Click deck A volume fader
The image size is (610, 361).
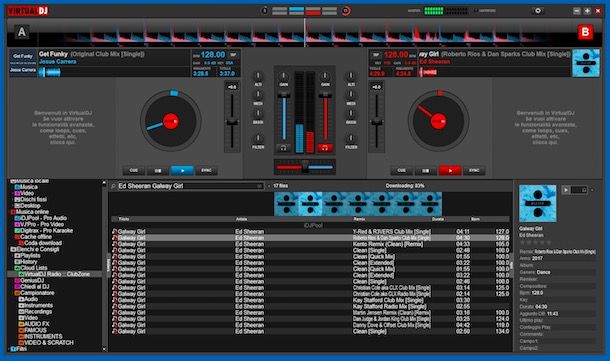coord(284,95)
